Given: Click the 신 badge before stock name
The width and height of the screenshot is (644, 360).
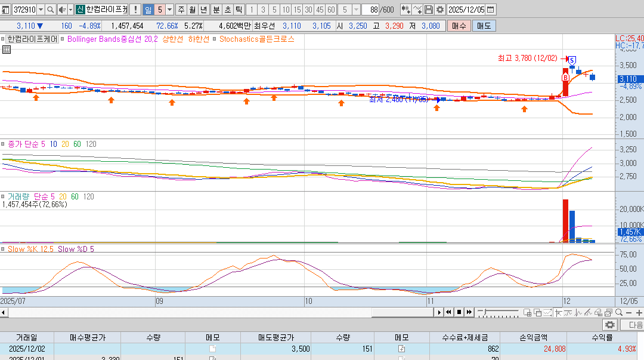Looking at the screenshot, I should (x=80, y=10).
